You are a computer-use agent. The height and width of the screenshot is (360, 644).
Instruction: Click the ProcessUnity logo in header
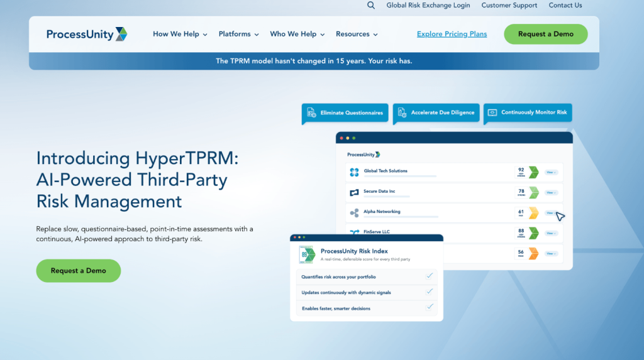pyautogui.click(x=87, y=34)
